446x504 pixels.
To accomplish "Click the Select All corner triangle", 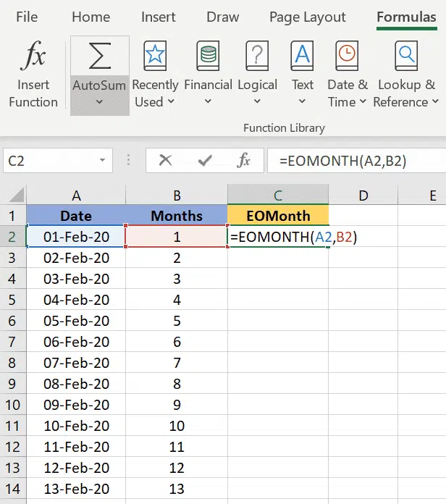I will coord(16,195).
